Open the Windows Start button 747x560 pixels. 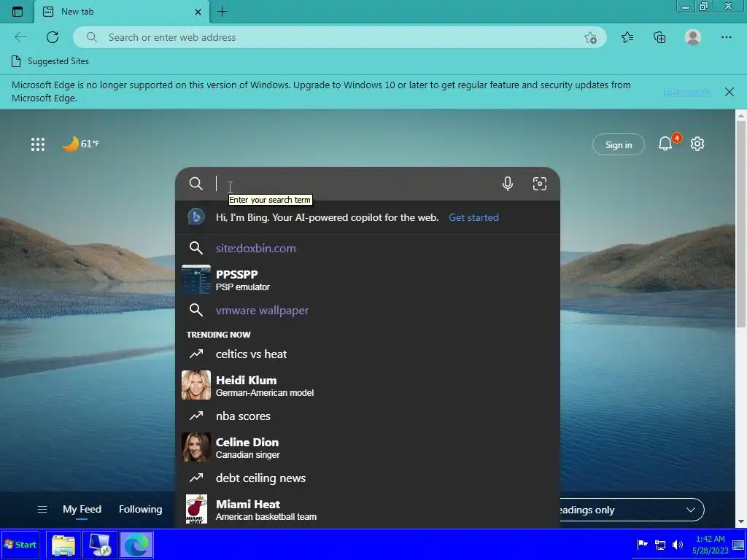pos(20,544)
